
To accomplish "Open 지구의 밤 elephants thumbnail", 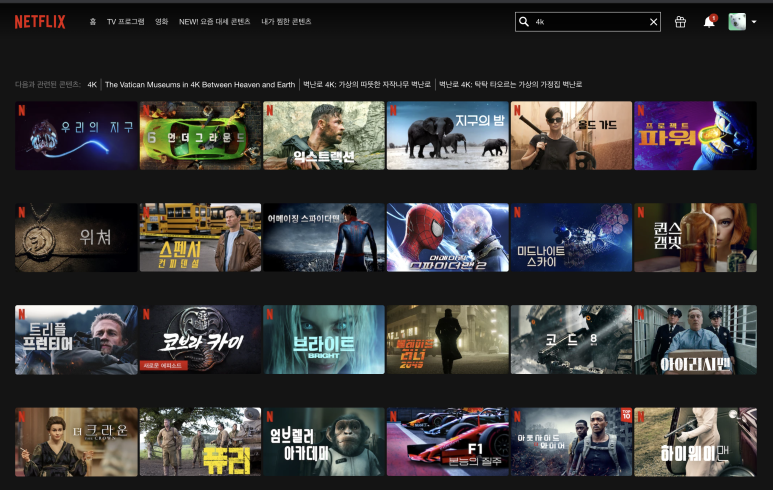I will pos(448,136).
